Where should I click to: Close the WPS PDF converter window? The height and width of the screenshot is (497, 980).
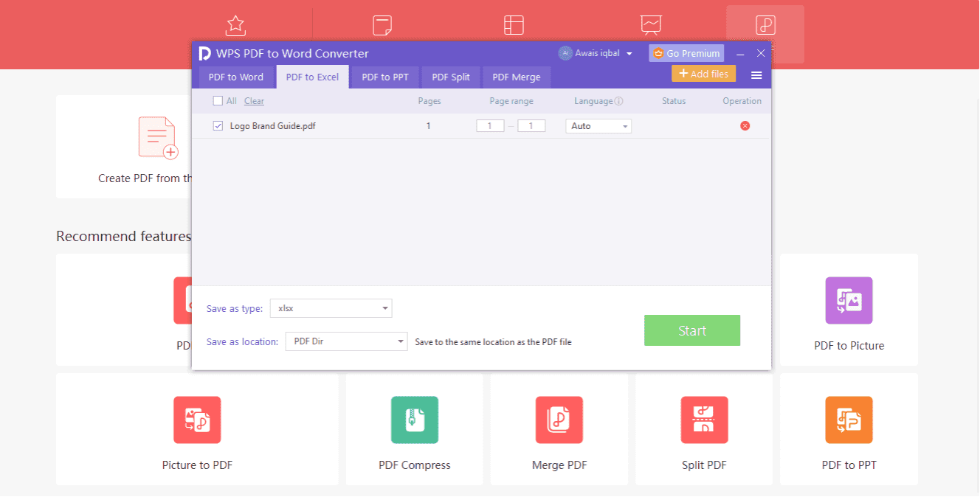pyautogui.click(x=761, y=53)
